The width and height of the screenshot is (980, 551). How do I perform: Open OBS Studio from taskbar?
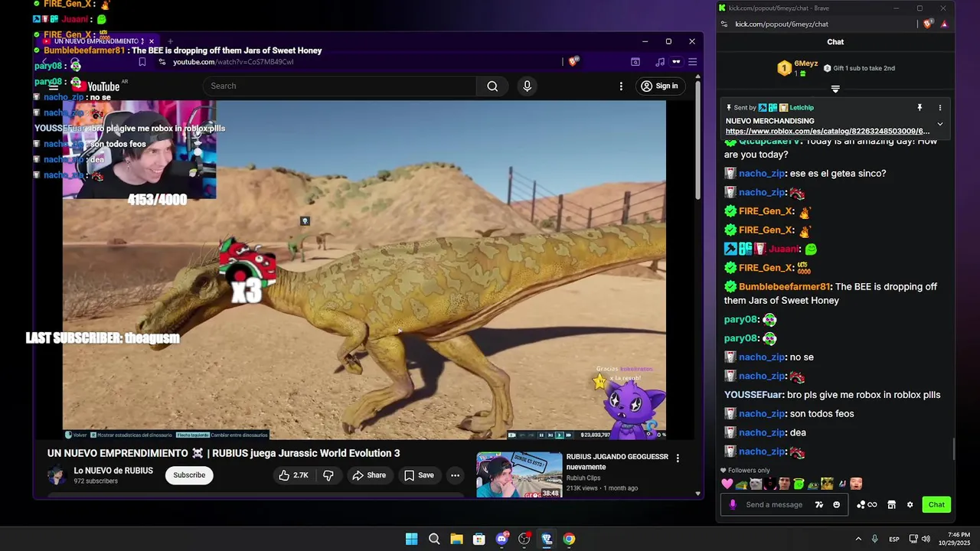524,539
